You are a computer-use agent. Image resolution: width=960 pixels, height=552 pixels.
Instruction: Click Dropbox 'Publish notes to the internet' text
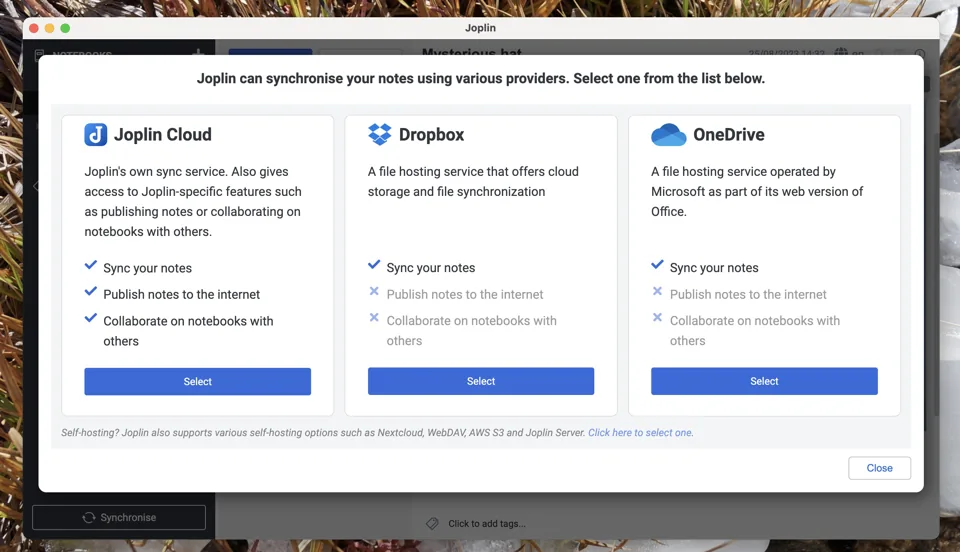[465, 294]
